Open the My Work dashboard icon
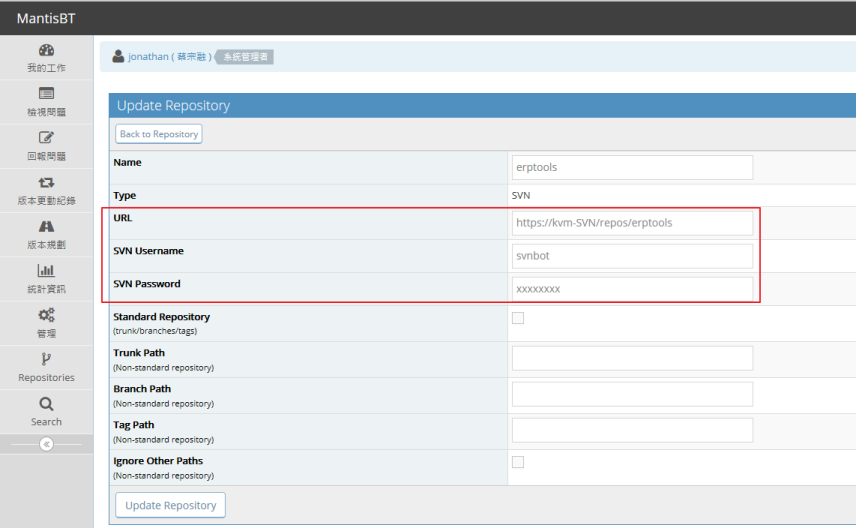 point(46,50)
